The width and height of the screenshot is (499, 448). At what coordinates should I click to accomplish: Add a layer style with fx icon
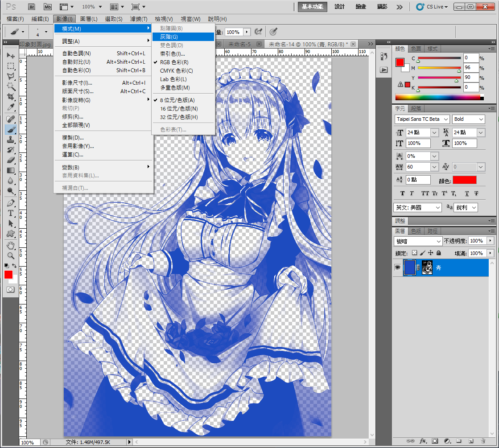point(423,441)
